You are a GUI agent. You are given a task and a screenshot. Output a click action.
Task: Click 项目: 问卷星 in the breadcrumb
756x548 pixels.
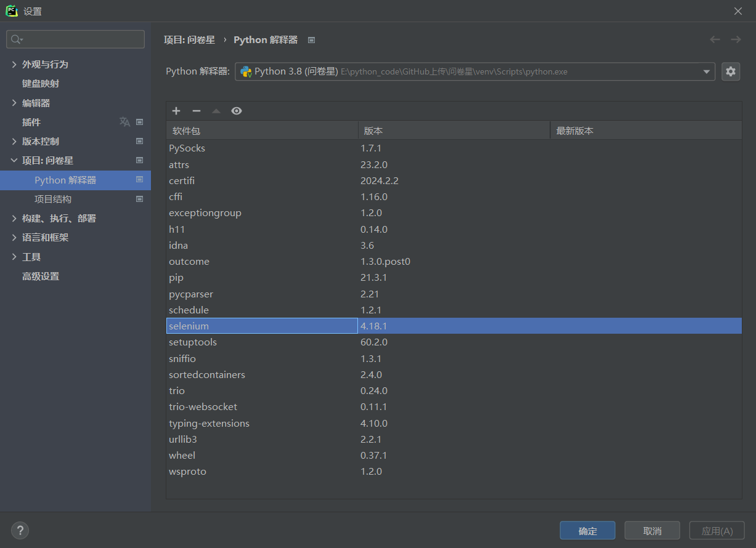click(189, 39)
